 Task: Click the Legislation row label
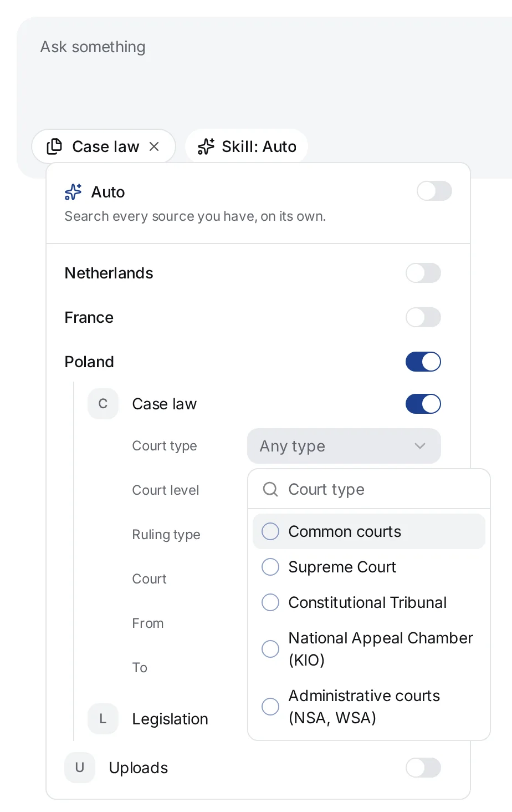(170, 719)
